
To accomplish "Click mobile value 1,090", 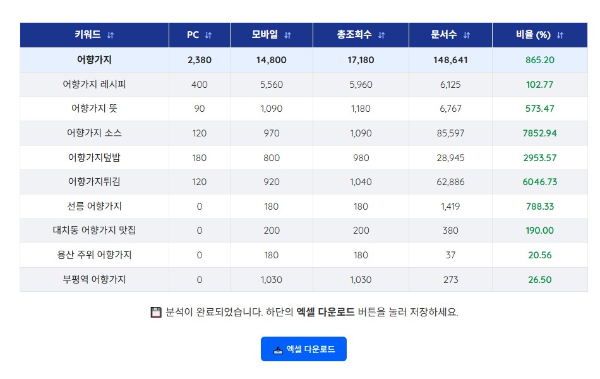I will click(x=271, y=109).
